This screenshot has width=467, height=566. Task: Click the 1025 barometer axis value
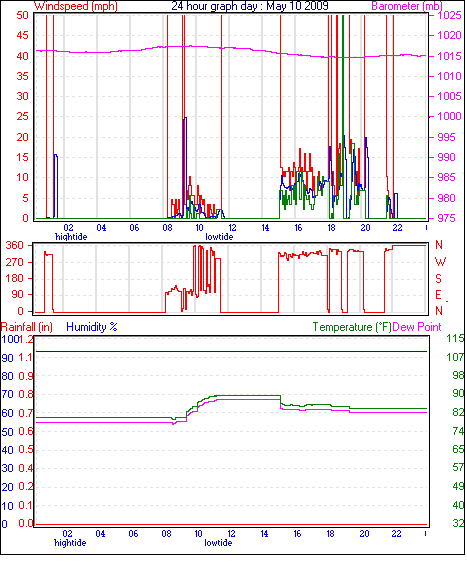click(x=449, y=15)
